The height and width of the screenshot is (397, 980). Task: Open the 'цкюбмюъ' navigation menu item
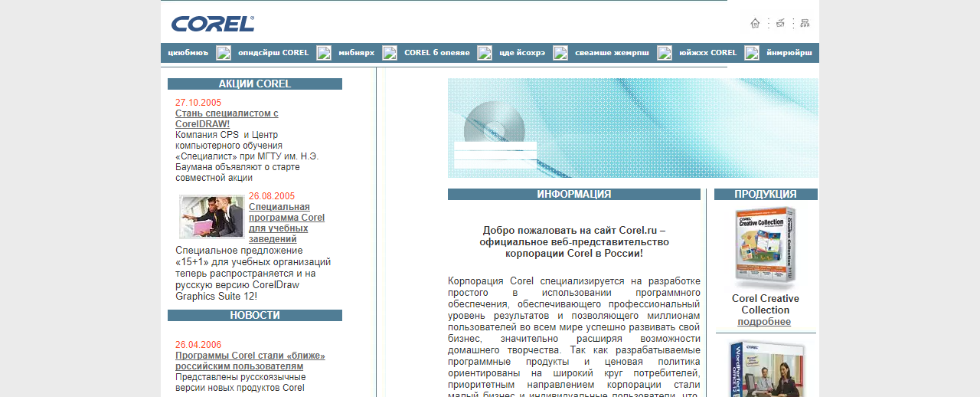[188, 53]
